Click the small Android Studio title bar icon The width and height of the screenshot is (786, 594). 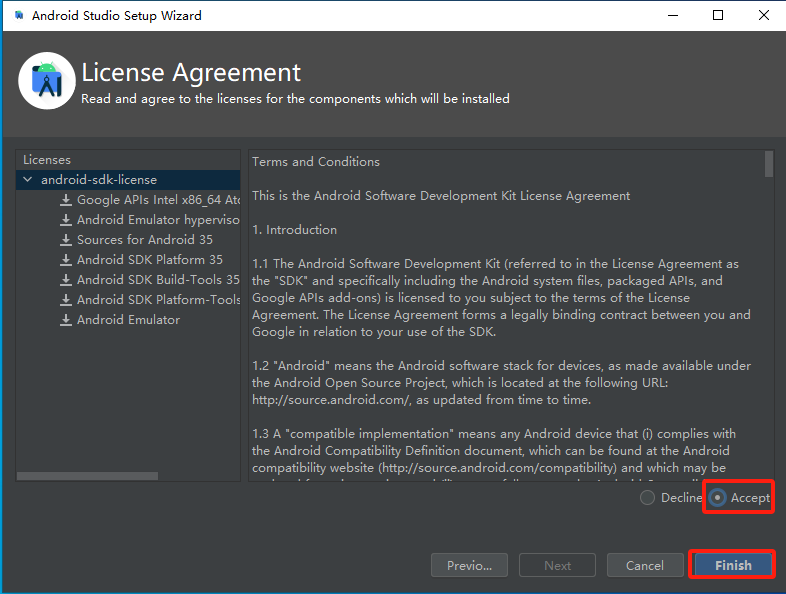[x=19, y=16]
